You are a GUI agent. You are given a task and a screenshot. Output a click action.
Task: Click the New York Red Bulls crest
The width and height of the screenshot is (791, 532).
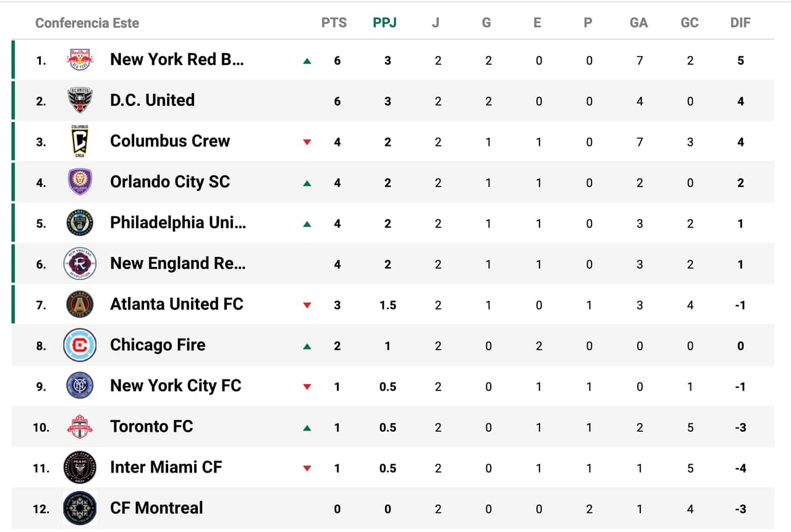pyautogui.click(x=80, y=60)
